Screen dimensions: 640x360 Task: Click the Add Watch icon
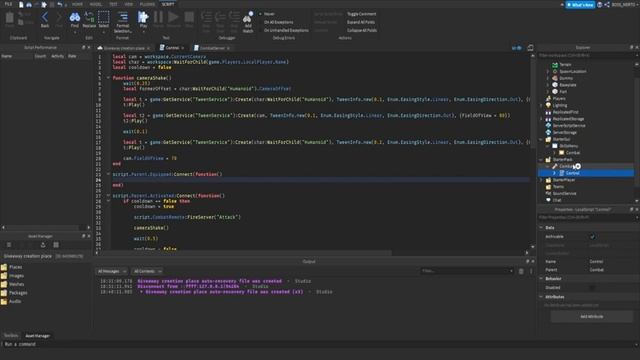click(x=248, y=18)
